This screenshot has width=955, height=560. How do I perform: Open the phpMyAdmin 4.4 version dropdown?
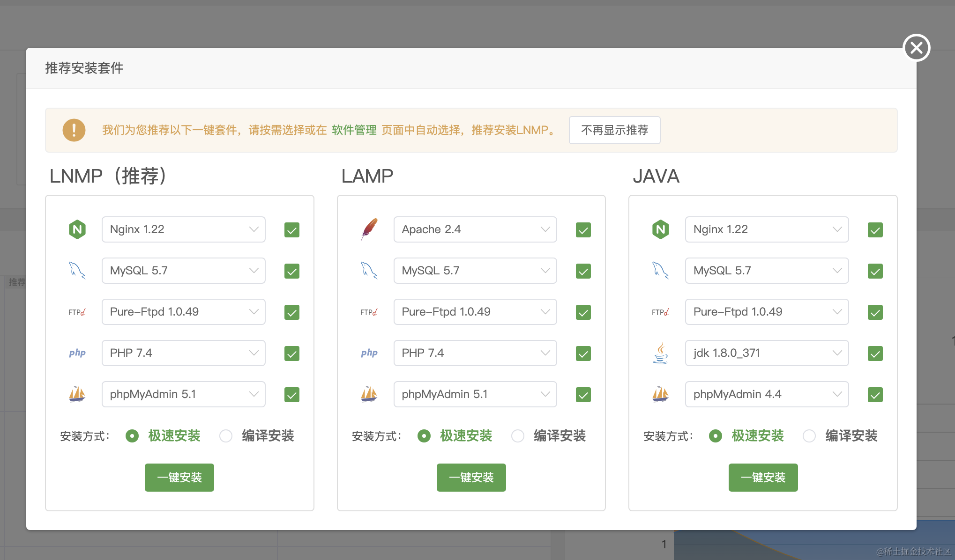tap(767, 394)
